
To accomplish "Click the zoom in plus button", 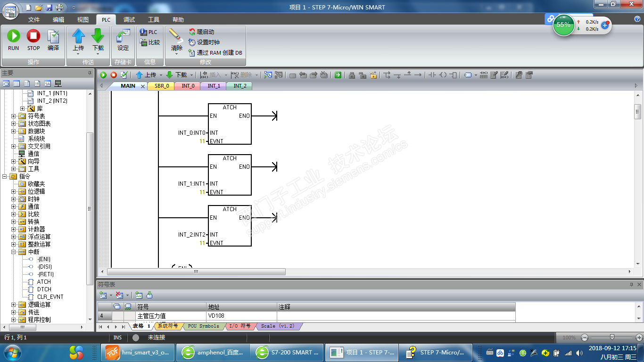I will click(x=639, y=337).
